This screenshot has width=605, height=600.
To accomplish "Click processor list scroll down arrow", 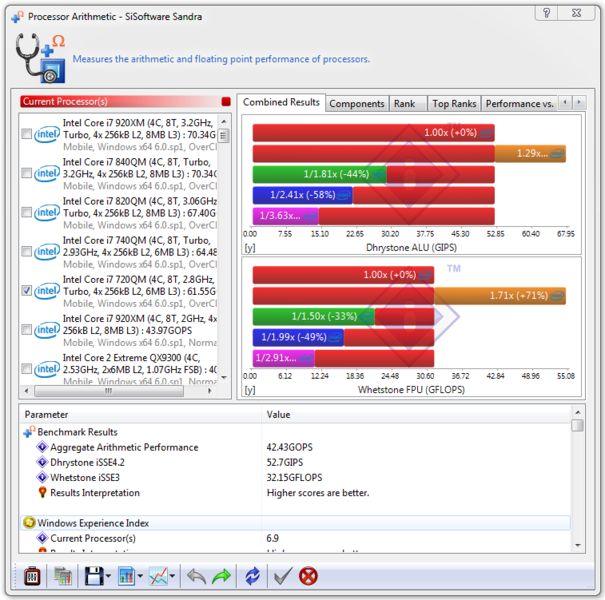I will pyautogui.click(x=224, y=377).
